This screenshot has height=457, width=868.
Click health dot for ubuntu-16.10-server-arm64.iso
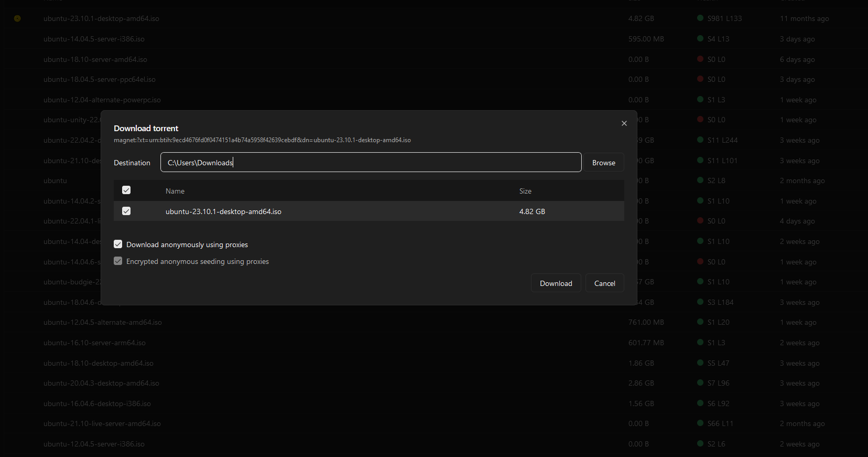pyautogui.click(x=700, y=342)
